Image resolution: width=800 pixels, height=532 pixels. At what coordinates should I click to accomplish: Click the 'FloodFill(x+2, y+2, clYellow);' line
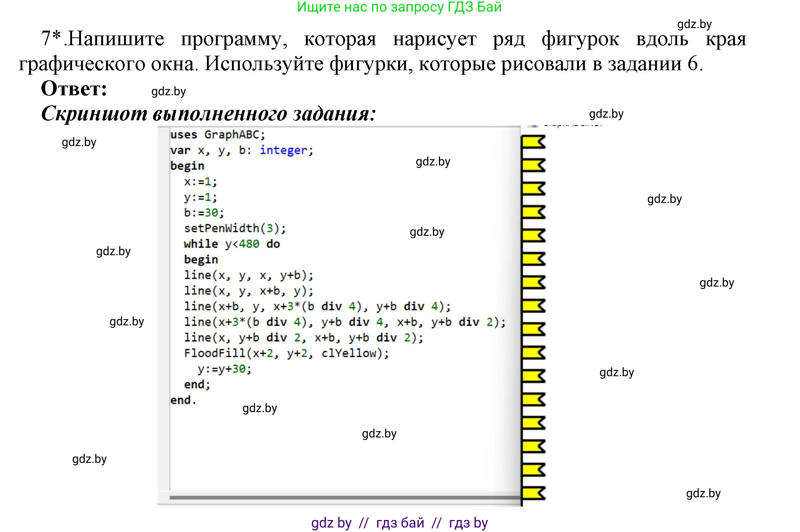pyautogui.click(x=286, y=353)
